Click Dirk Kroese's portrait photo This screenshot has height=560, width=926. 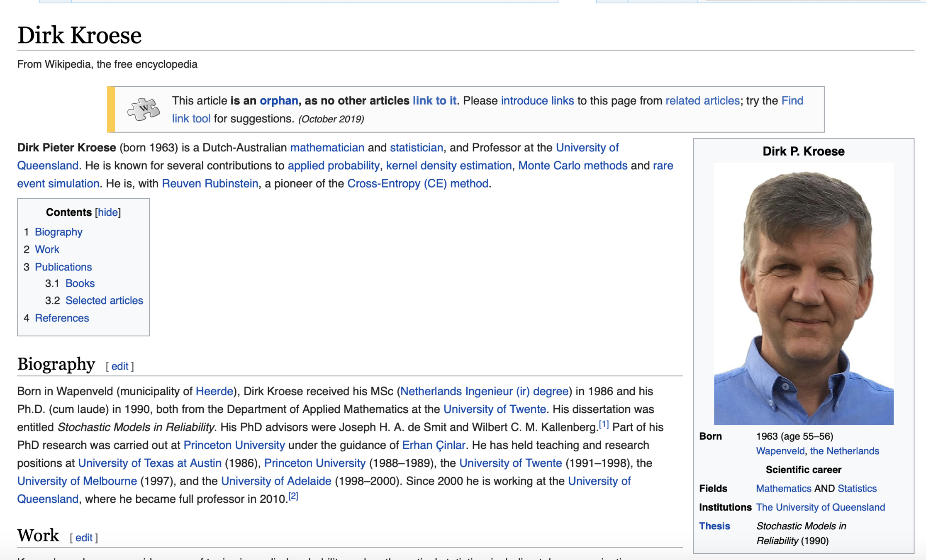click(803, 294)
